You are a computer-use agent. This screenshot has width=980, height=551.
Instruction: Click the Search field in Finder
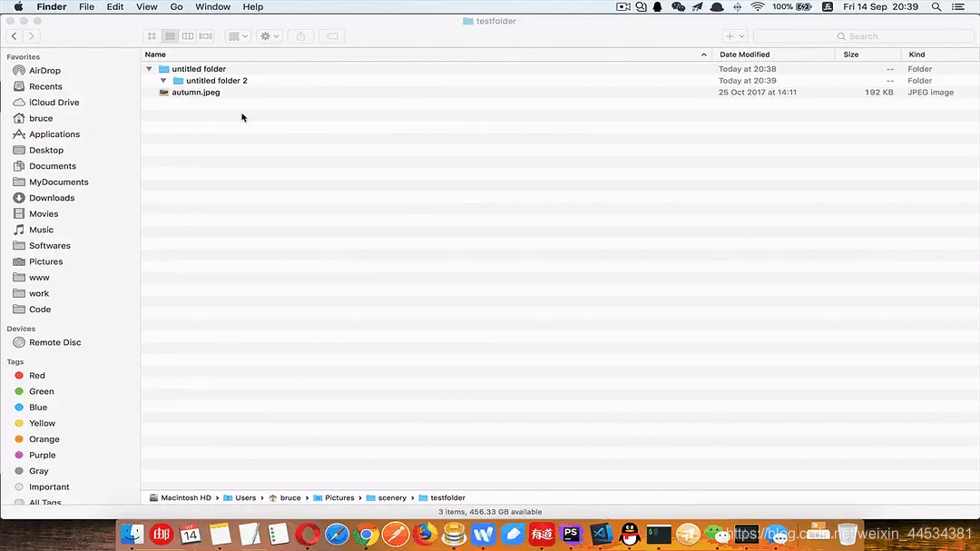click(863, 36)
